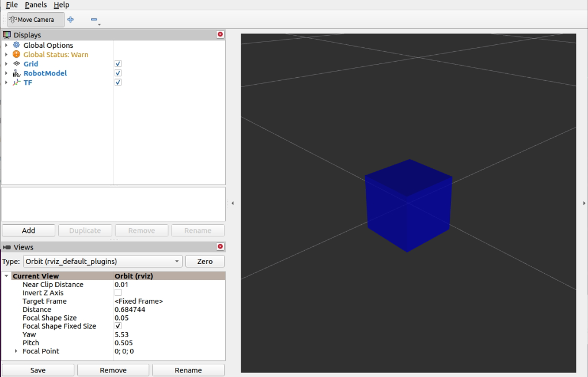Viewport: 588px width, 377px height.
Task: Open the Help menu
Action: click(x=62, y=5)
